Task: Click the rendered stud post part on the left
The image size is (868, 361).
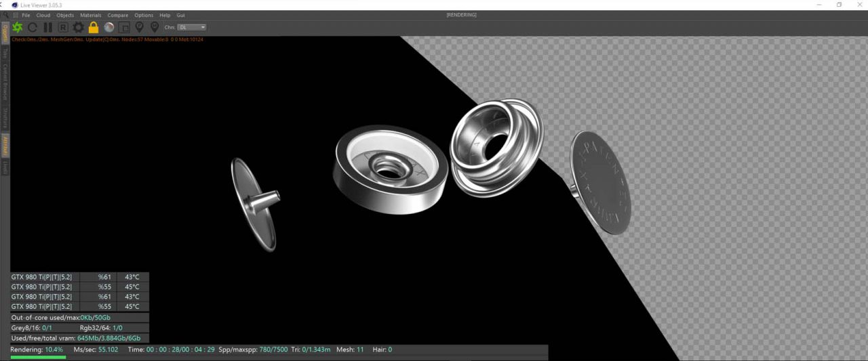Action: (x=254, y=205)
